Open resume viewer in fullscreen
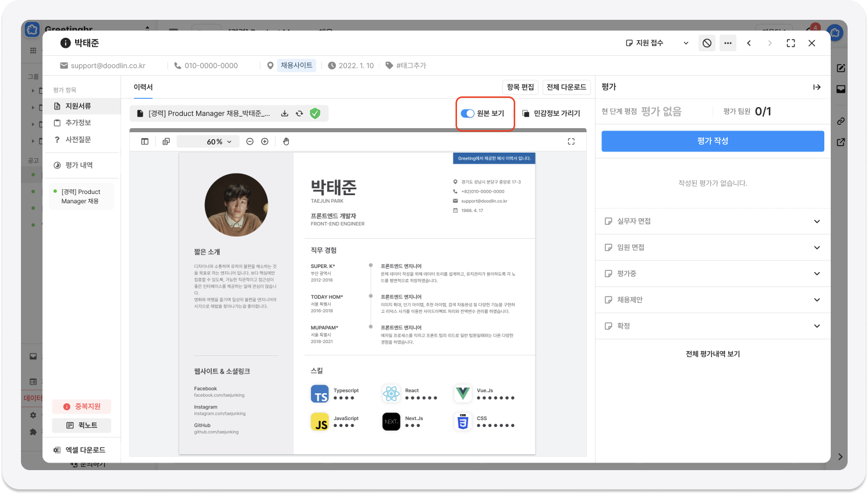 [571, 142]
